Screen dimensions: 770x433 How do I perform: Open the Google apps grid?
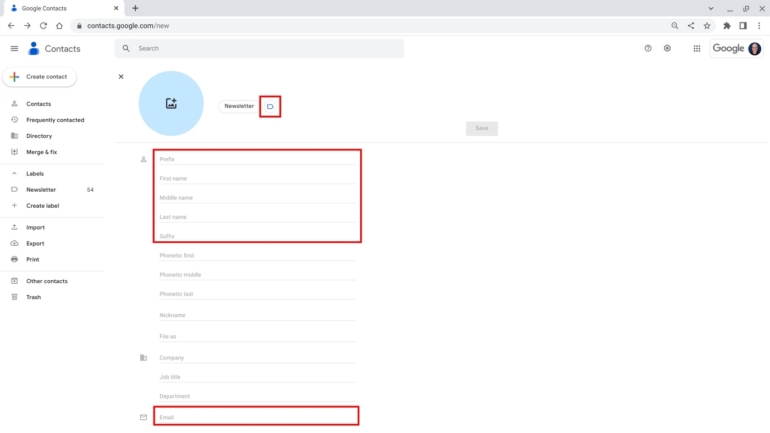coord(696,48)
